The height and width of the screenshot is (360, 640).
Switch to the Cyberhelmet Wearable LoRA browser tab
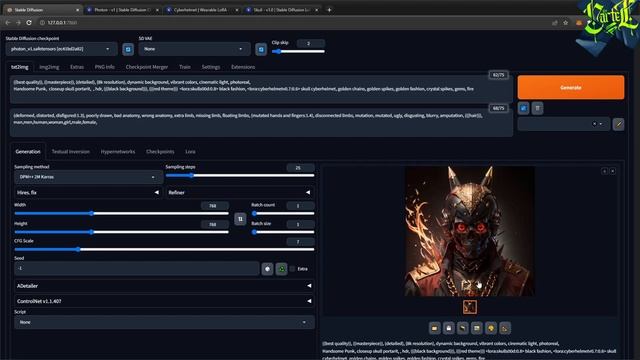pyautogui.click(x=202, y=10)
